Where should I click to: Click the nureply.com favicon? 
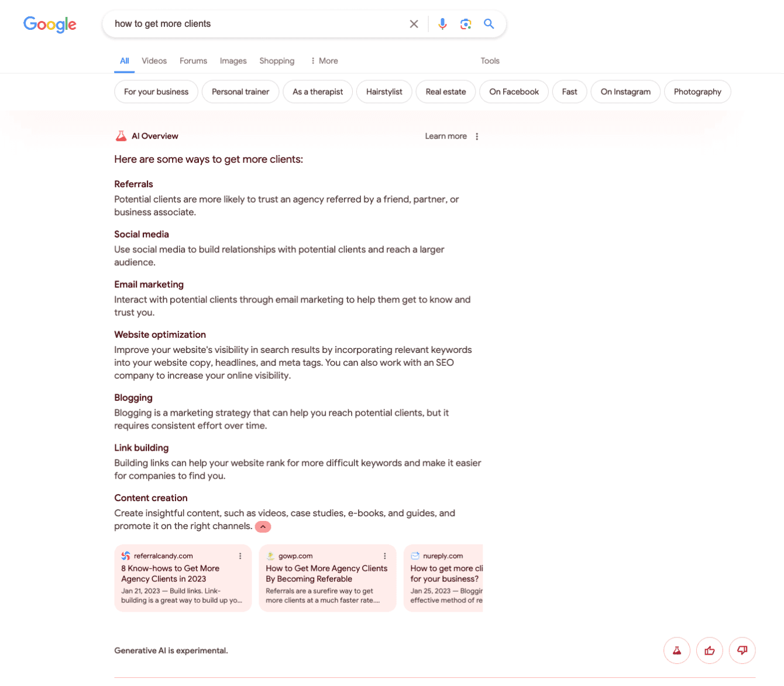pyautogui.click(x=415, y=556)
